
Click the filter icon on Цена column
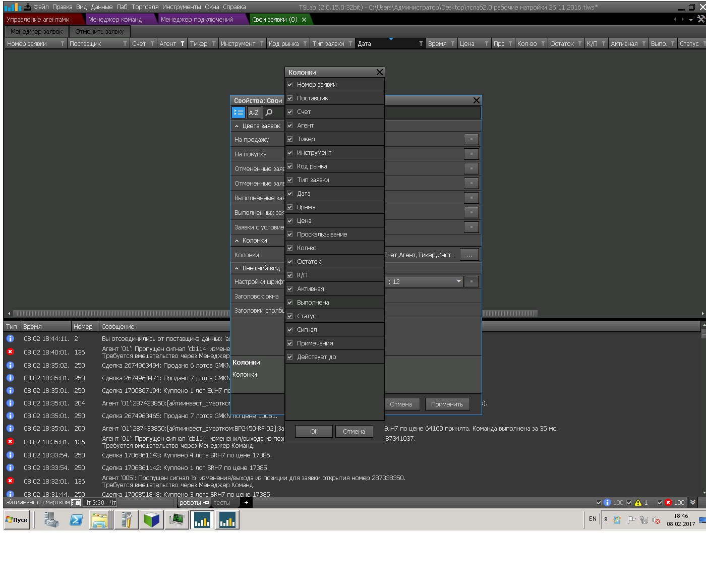[486, 44]
